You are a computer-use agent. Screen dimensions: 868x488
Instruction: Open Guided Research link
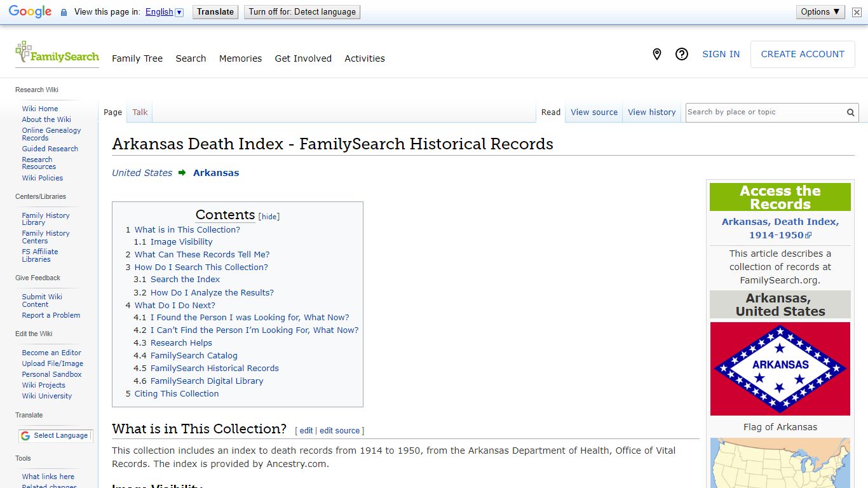point(50,149)
